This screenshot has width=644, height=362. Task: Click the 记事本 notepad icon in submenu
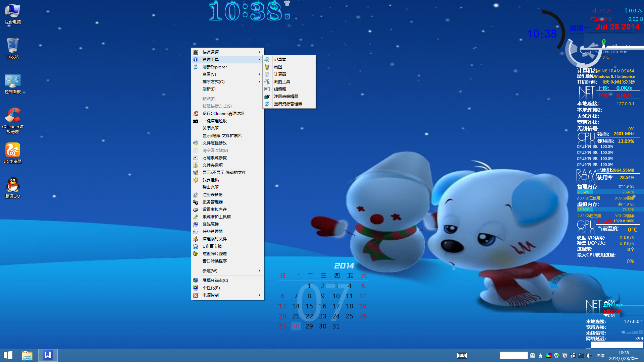[267, 60]
